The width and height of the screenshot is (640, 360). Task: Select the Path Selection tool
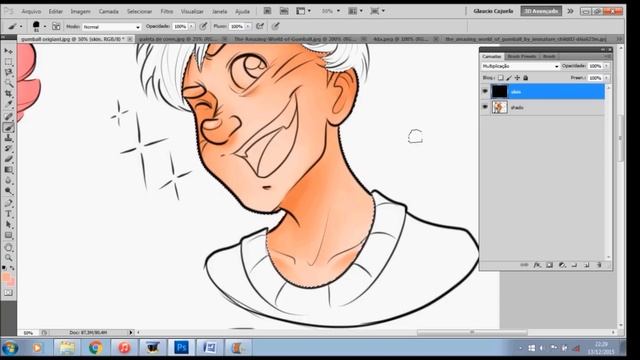click(x=8, y=224)
